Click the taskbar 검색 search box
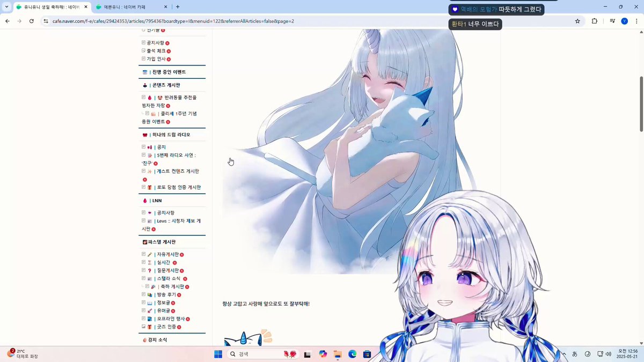Image resolution: width=644 pixels, height=362 pixels. click(264, 354)
